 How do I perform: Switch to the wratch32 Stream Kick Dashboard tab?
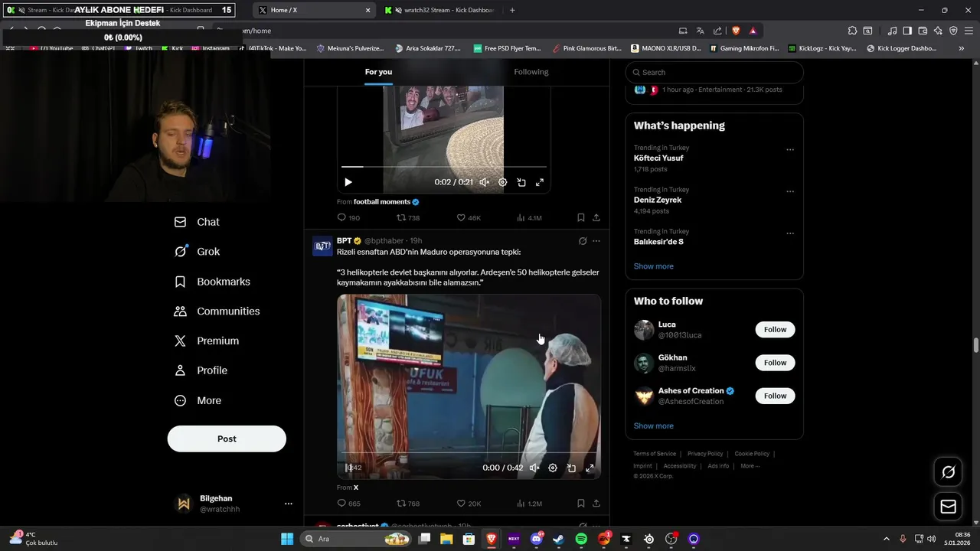coord(440,10)
